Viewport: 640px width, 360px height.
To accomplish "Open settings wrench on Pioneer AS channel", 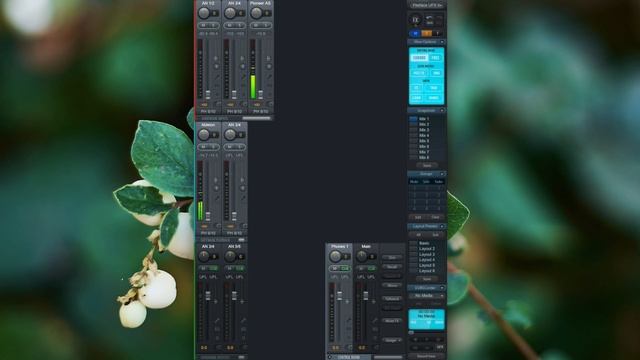I will point(269,76).
